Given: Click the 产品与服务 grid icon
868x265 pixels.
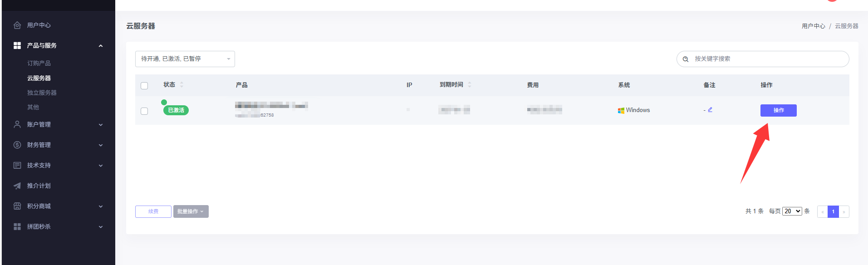Looking at the screenshot, I should point(17,45).
